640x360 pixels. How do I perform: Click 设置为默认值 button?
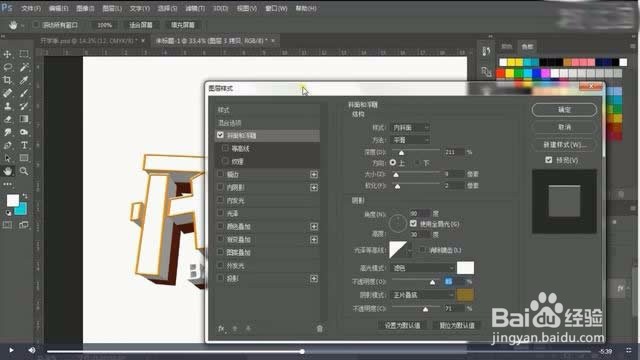coord(402,325)
